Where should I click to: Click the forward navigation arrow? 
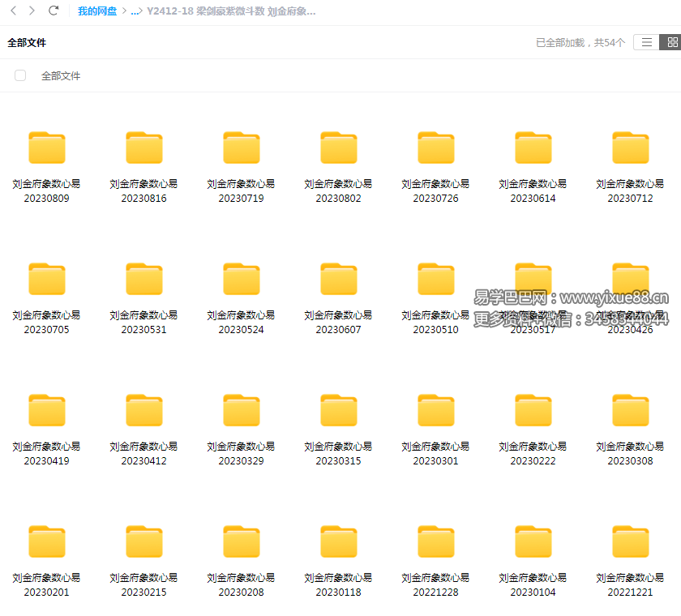tap(32, 11)
